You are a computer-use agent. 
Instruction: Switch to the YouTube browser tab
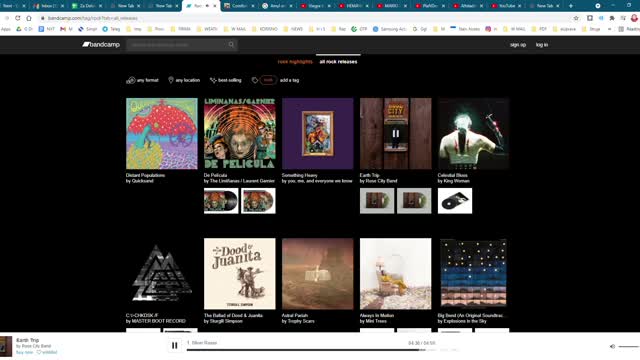[x=506, y=6]
